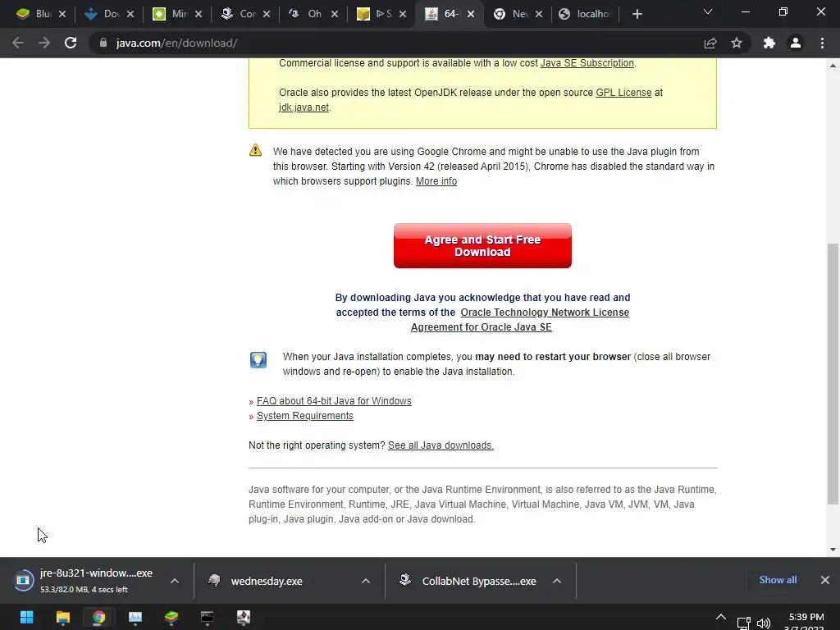The width and height of the screenshot is (840, 630).
Task: Click the yellow warning triangle icon
Action: (x=256, y=151)
